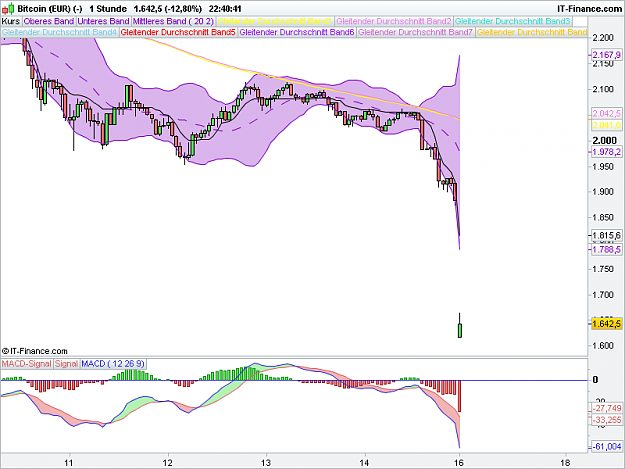Click the ©IT-Finance.com copyright text
Screen dimensions: 625x469
[35, 351]
